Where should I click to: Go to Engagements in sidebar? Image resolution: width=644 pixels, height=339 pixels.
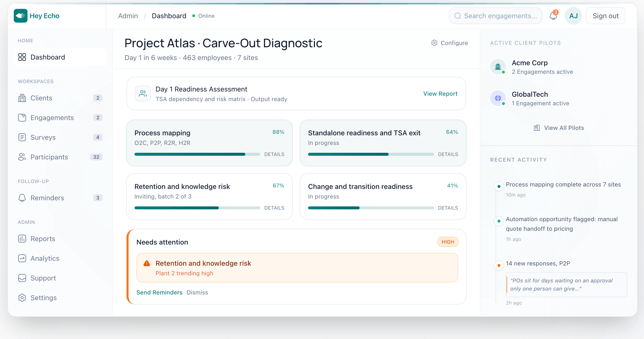click(60, 118)
